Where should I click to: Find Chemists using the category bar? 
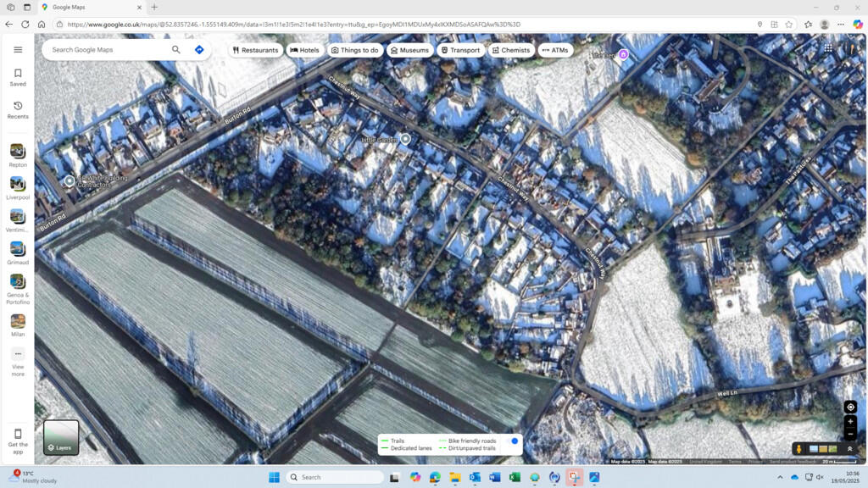pyautogui.click(x=510, y=50)
